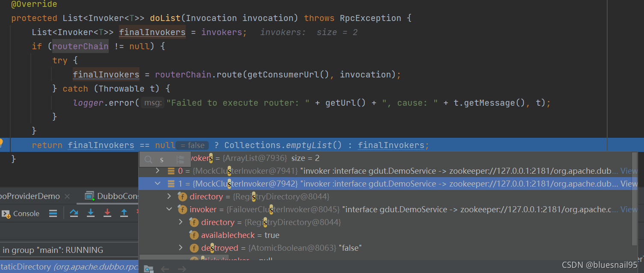
Task: Click the back arrow in popup footer
Action: 165,269
